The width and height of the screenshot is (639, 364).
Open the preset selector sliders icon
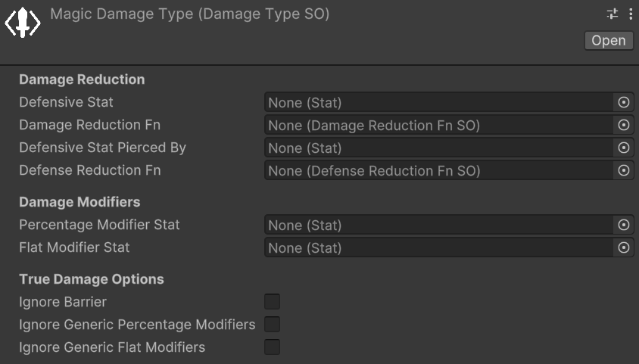[612, 14]
